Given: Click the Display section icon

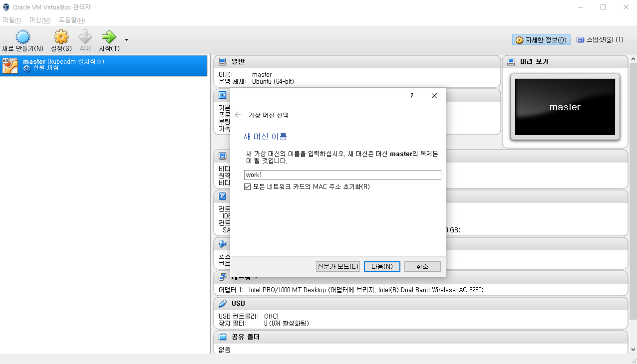Looking at the screenshot, I should (x=223, y=156).
